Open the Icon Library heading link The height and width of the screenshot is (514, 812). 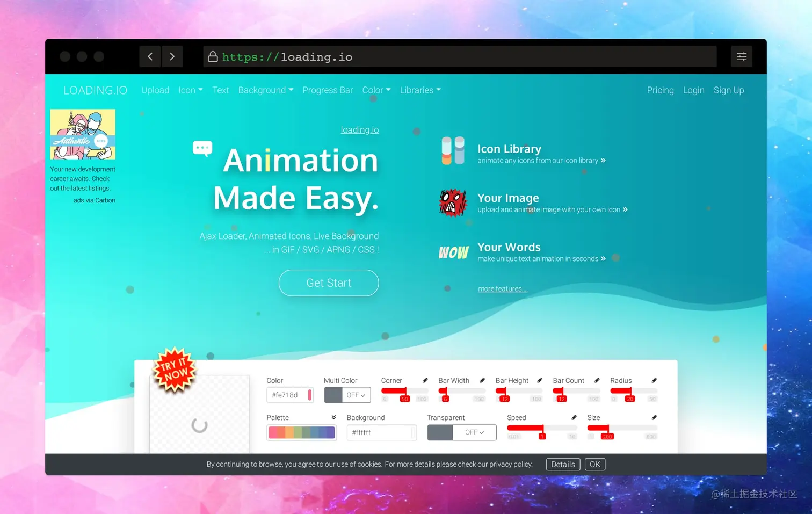click(x=509, y=149)
